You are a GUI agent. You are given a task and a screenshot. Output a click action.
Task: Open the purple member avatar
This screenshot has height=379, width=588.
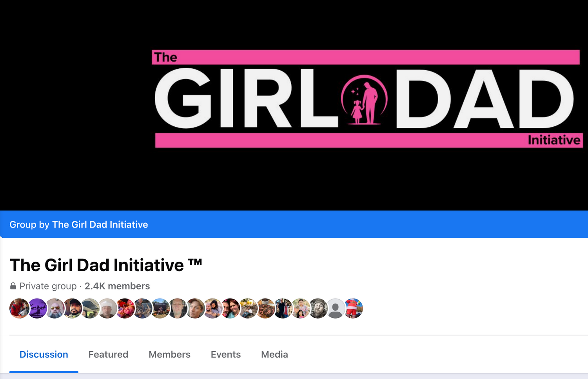click(37, 308)
